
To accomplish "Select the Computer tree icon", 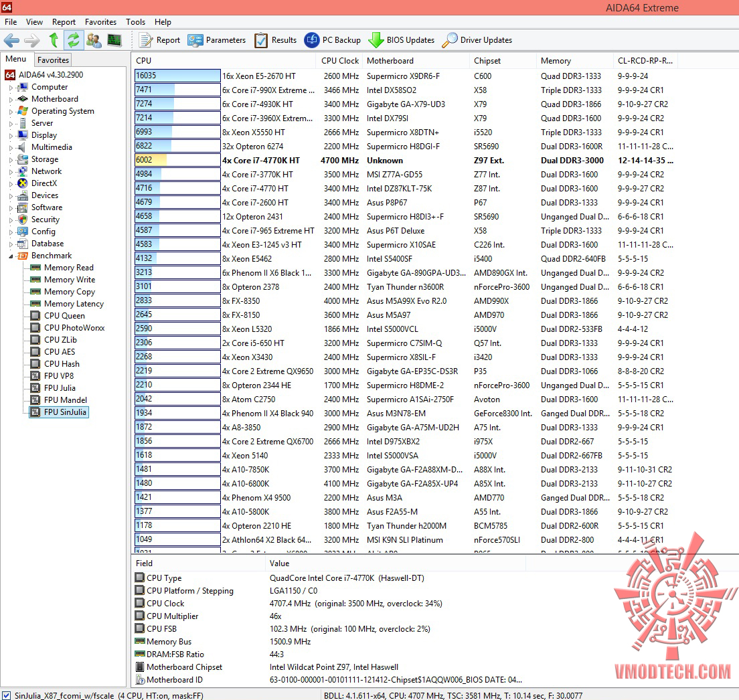I will pyautogui.click(x=23, y=87).
